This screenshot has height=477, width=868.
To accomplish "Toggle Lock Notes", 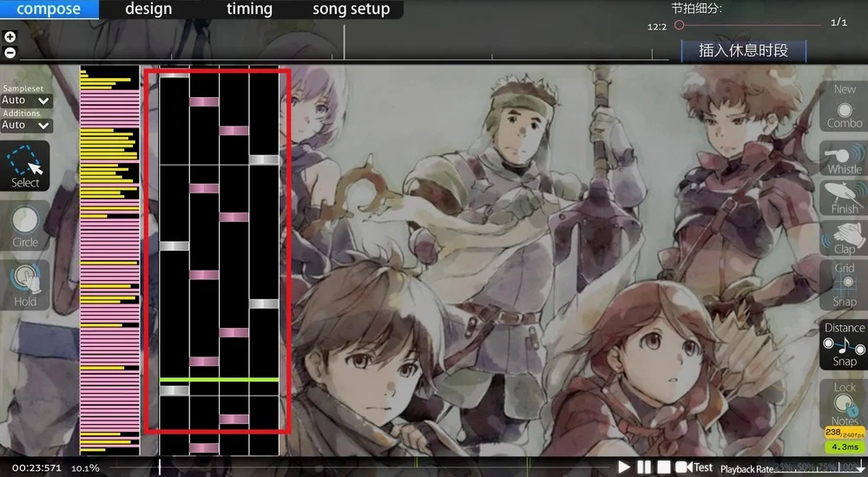I will point(845,403).
